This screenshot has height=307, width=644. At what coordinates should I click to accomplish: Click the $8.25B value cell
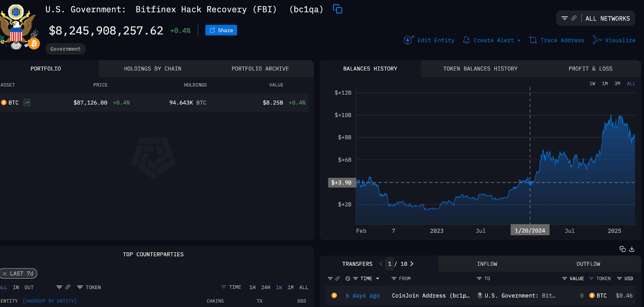[273, 103]
